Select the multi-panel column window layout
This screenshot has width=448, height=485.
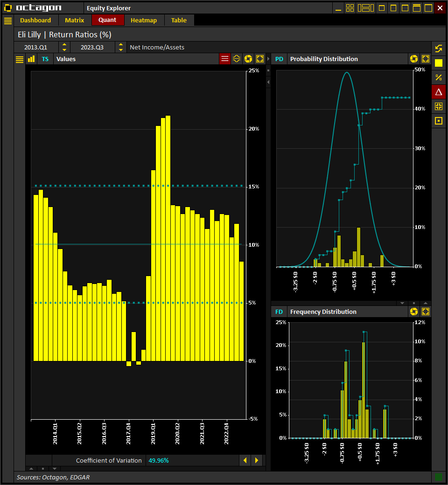(366, 8)
